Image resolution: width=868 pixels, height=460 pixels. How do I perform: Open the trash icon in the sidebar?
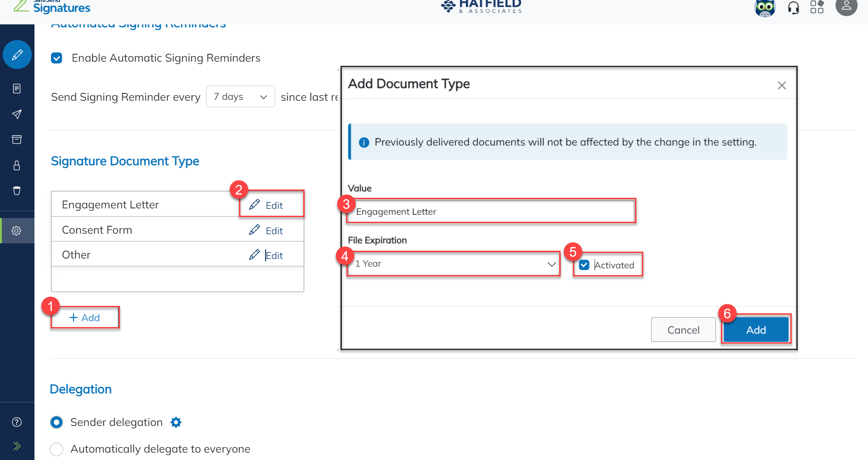17,191
